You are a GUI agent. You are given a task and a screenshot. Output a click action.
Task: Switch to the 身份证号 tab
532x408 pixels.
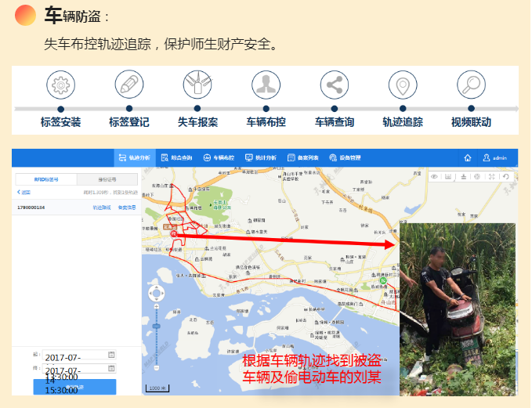click(107, 179)
